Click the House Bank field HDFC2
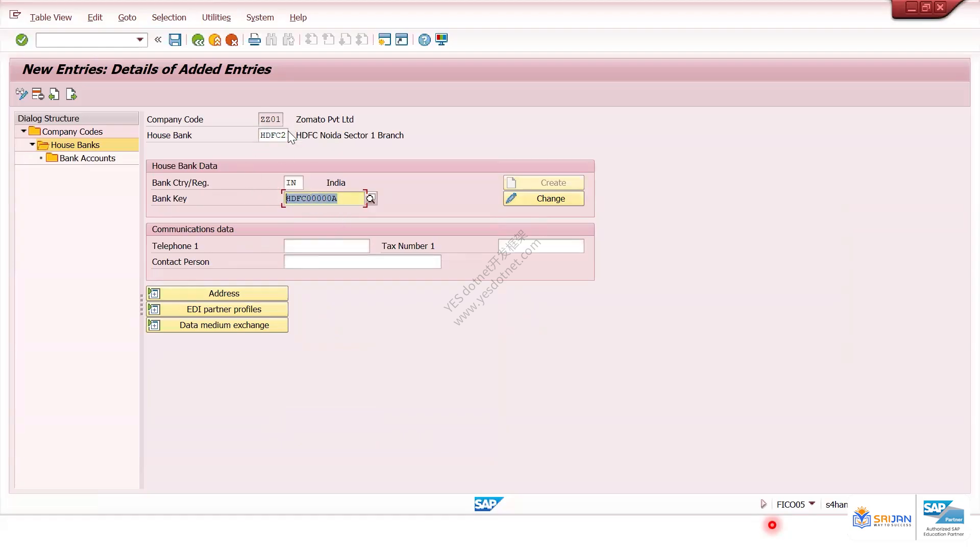The width and height of the screenshot is (980, 551). pyautogui.click(x=273, y=135)
